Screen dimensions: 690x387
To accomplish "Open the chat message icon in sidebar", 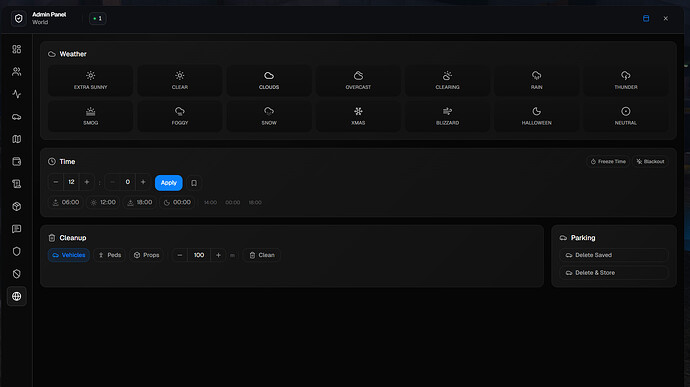I will [x=17, y=229].
